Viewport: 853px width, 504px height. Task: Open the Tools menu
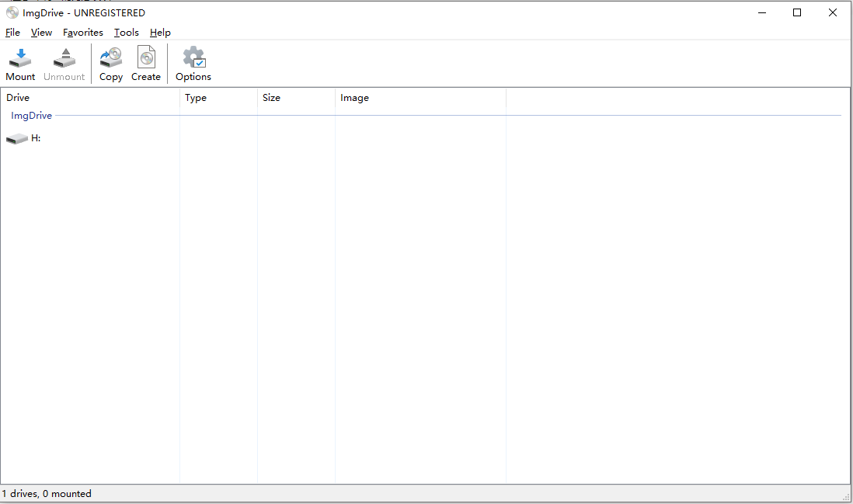click(126, 33)
